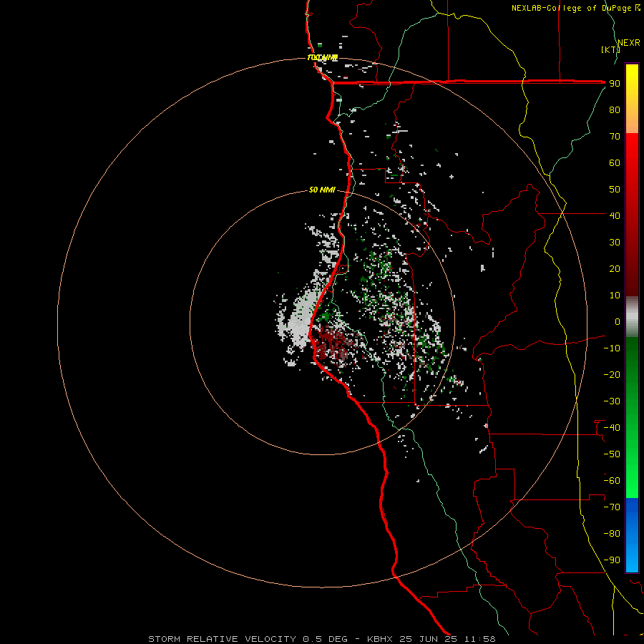Viewport: 644px width, 644px height.
Task: Click the 80 value on the velocity scale
Action: click(615, 110)
